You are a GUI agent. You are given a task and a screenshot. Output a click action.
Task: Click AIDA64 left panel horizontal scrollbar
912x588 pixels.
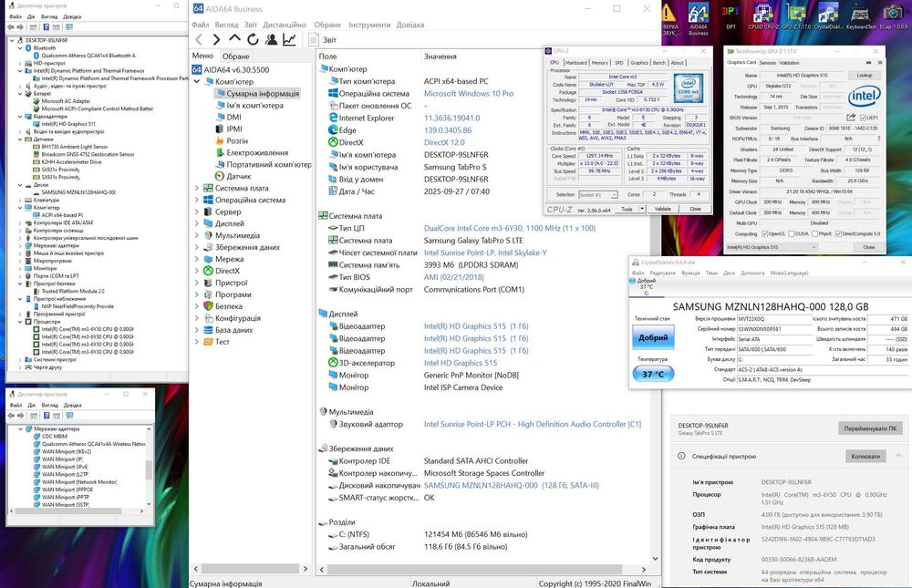point(250,568)
